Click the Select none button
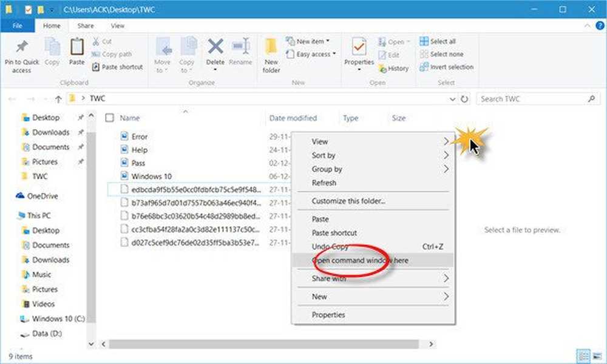607x364 pixels. pos(446,55)
